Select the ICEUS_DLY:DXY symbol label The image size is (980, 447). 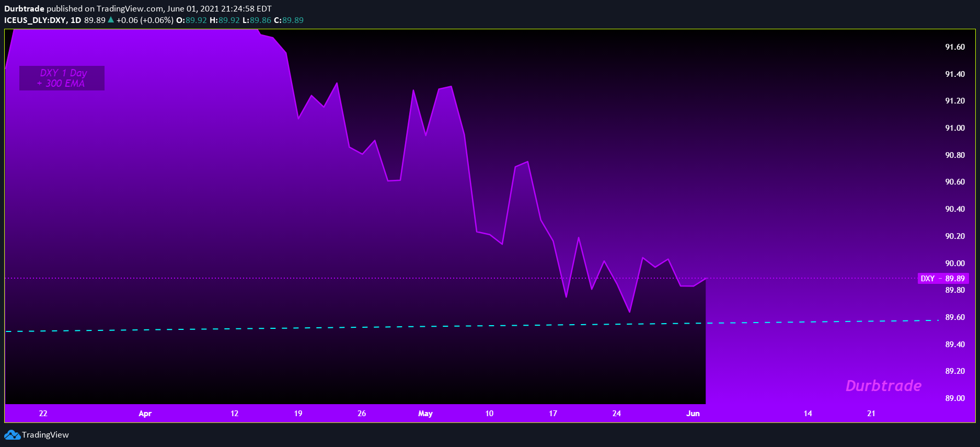click(35, 20)
